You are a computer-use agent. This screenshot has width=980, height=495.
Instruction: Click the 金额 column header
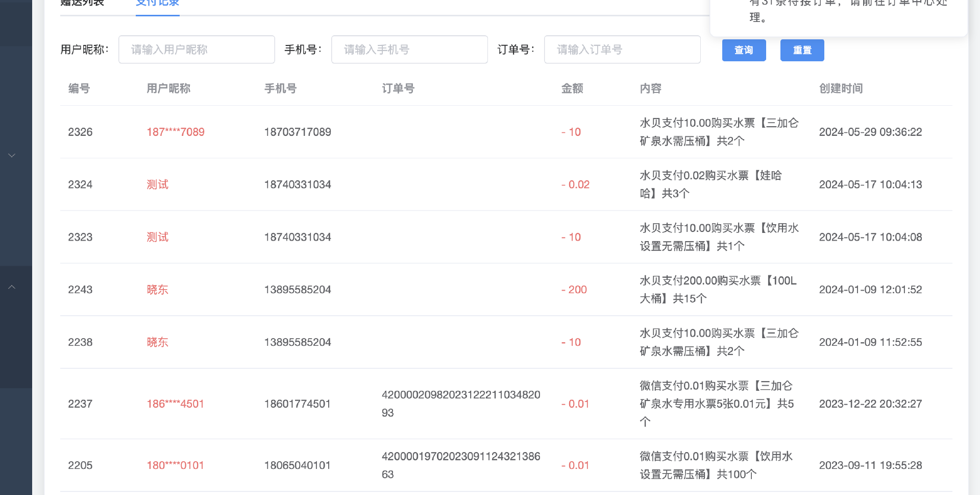click(572, 89)
